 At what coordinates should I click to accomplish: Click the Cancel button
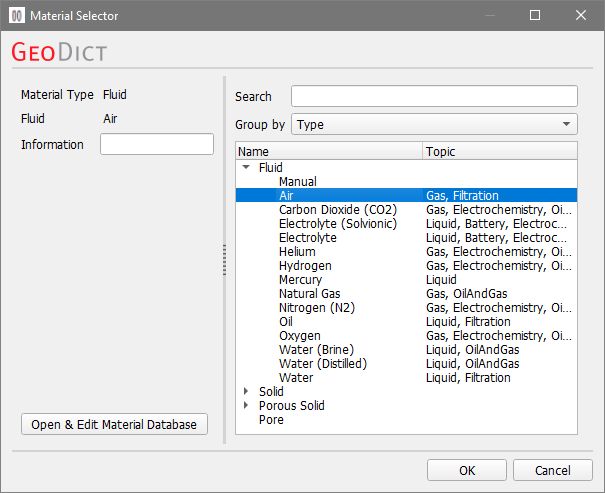point(553,470)
